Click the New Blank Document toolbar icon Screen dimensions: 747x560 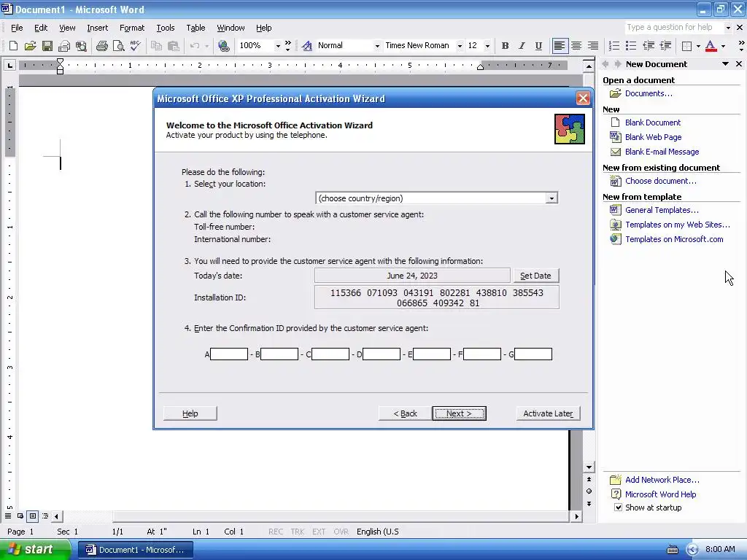pyautogui.click(x=13, y=46)
